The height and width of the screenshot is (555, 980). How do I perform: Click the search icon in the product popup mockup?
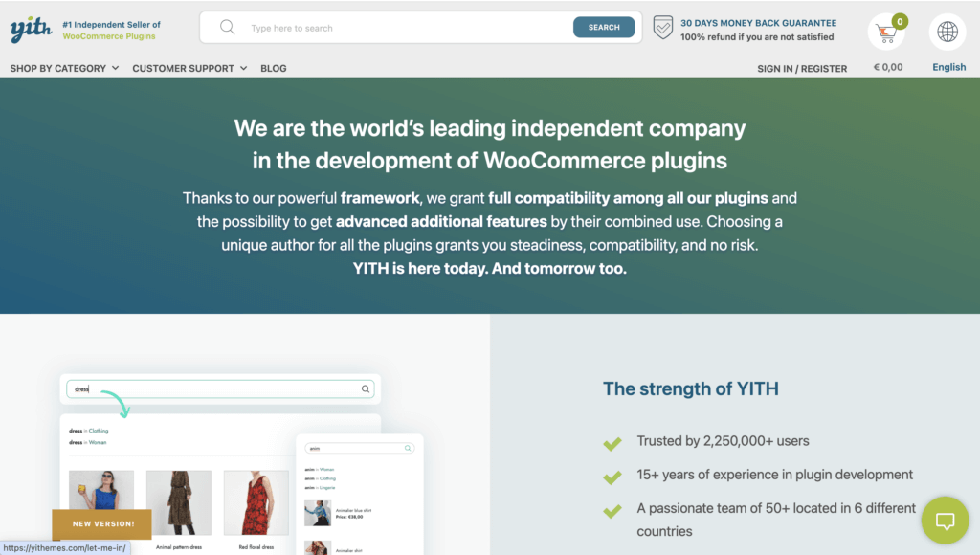point(408,448)
